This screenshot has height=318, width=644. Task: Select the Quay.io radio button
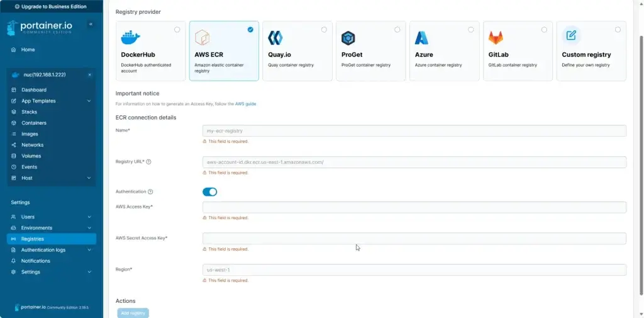pyautogui.click(x=324, y=30)
